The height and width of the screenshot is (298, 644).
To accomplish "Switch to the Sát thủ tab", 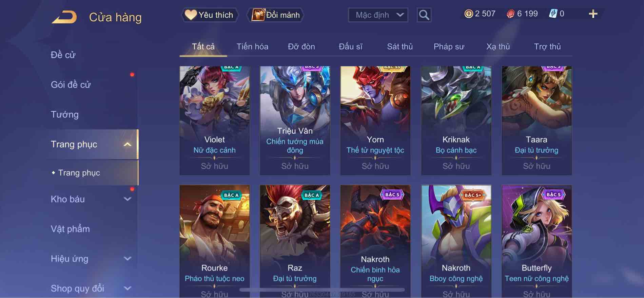I will pos(400,46).
